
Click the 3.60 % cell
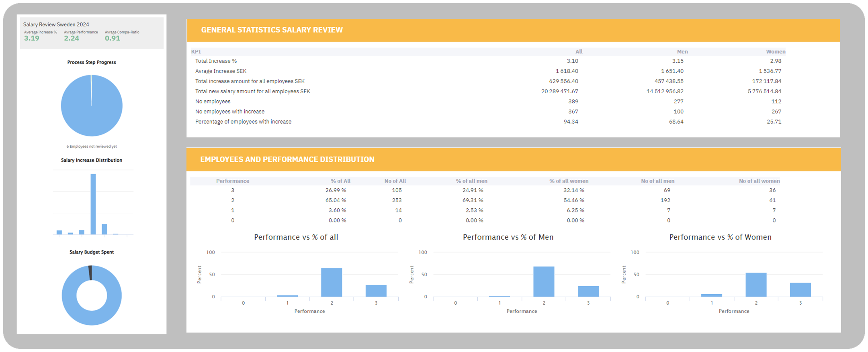pos(337,210)
